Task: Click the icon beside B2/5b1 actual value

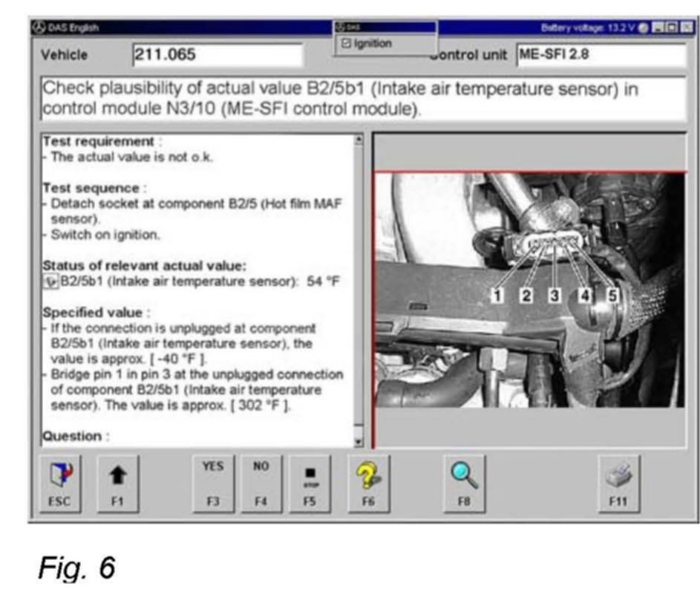Action: click(x=51, y=282)
